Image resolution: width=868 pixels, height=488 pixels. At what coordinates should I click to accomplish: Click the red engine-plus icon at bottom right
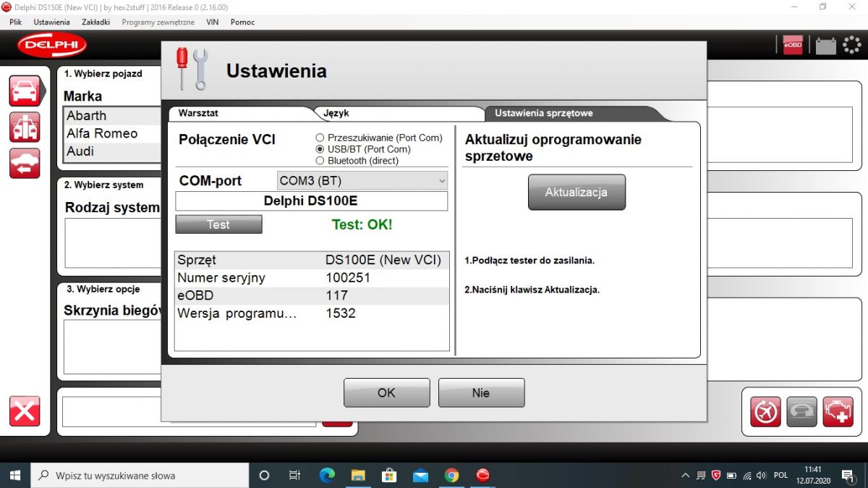click(x=838, y=411)
